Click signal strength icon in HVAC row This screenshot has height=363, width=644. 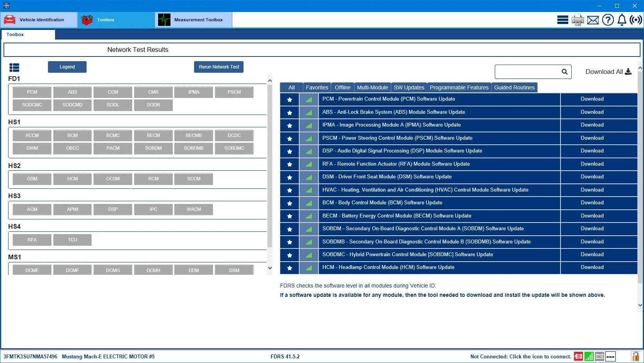(x=309, y=190)
